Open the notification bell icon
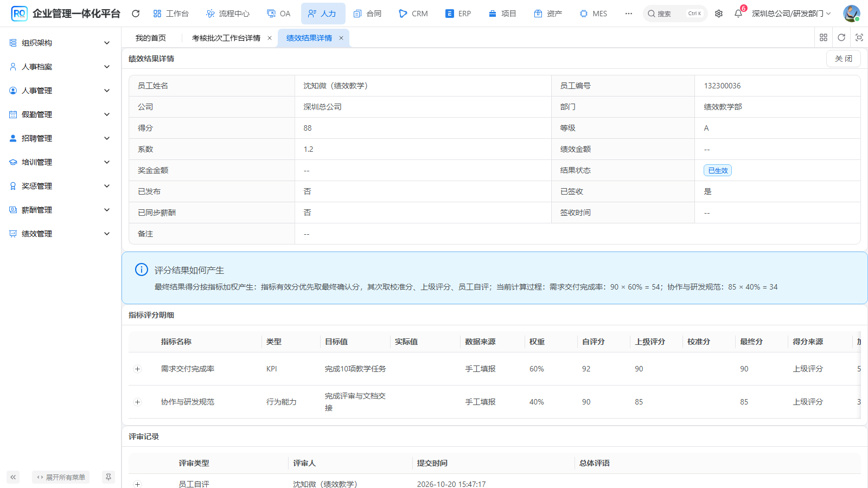868x488 pixels. tap(738, 14)
